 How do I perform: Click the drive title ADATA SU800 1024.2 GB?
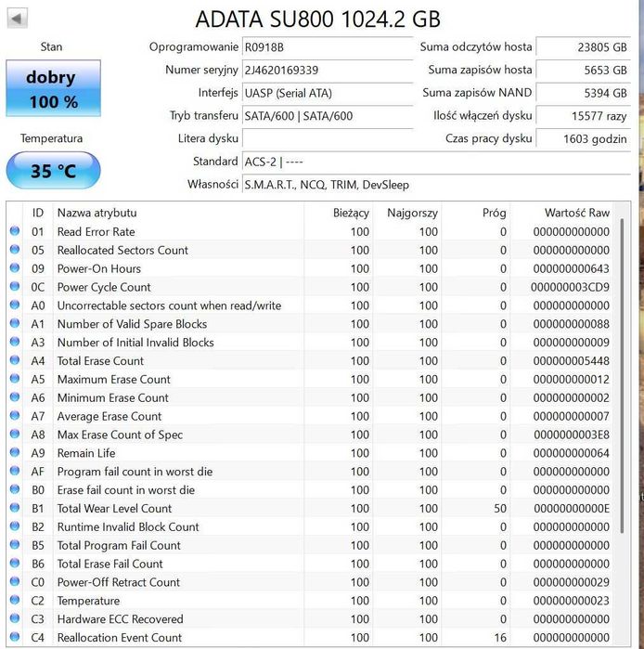pyautogui.click(x=317, y=19)
